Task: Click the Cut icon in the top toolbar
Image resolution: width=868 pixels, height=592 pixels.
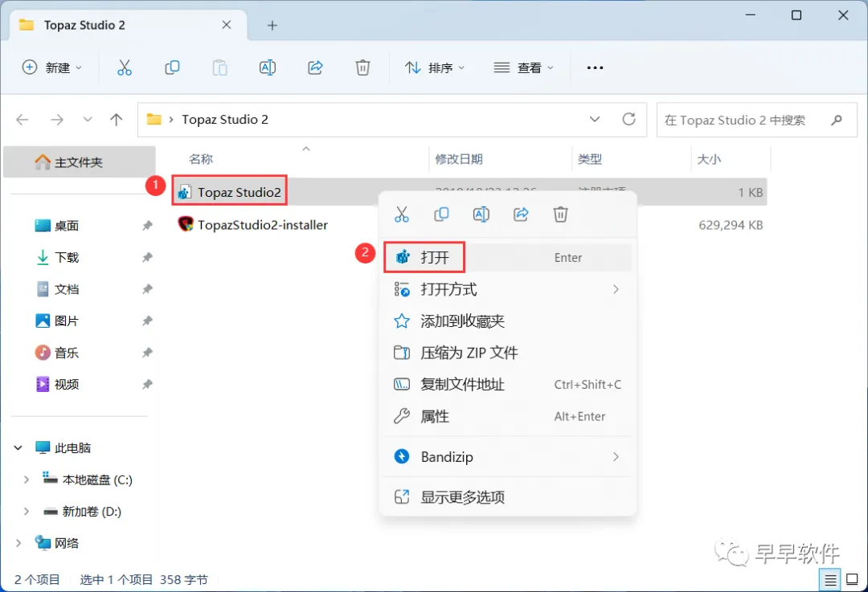Action: [124, 67]
